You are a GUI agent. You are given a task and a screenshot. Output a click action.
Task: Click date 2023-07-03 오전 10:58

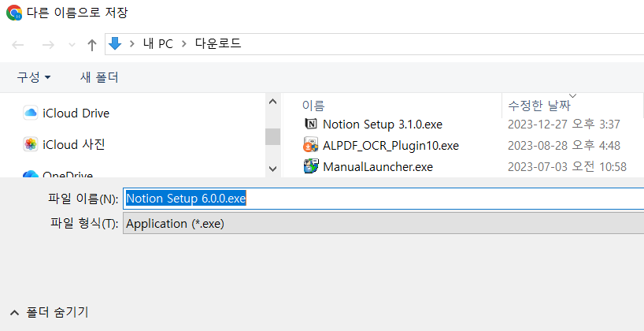coord(567,167)
